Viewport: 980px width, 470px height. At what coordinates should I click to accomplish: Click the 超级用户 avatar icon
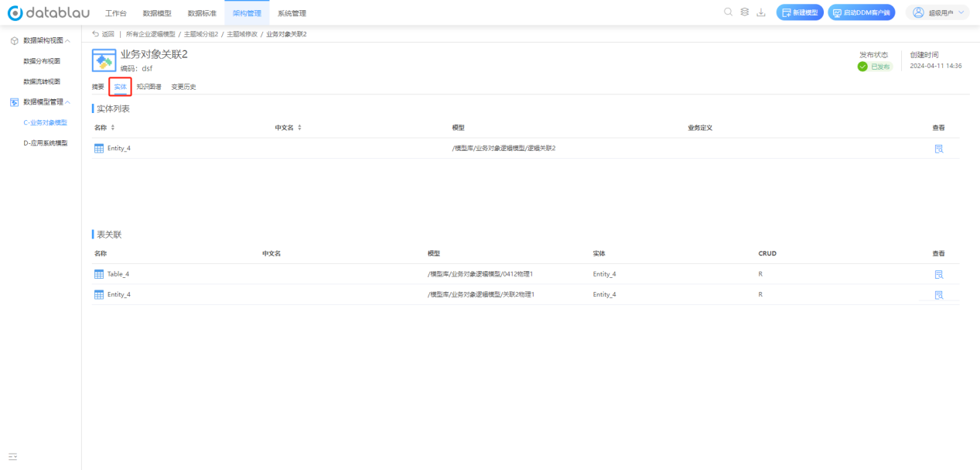click(x=919, y=12)
